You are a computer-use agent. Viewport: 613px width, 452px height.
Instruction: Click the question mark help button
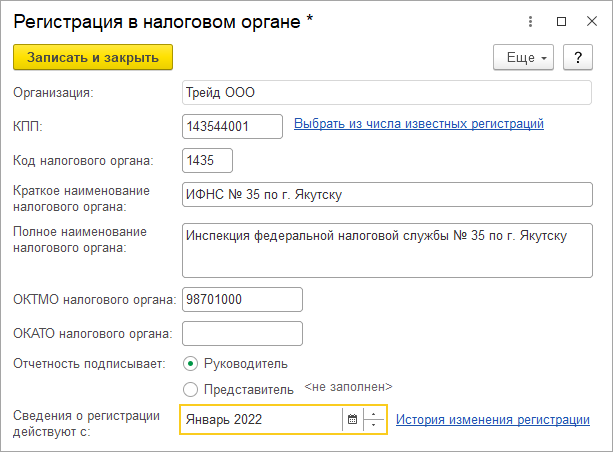579,57
